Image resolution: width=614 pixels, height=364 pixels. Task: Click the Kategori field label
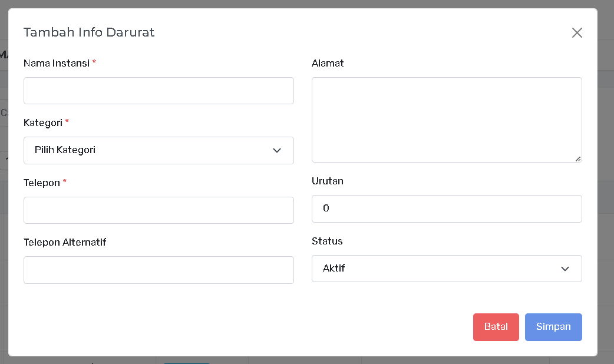pyautogui.click(x=43, y=123)
